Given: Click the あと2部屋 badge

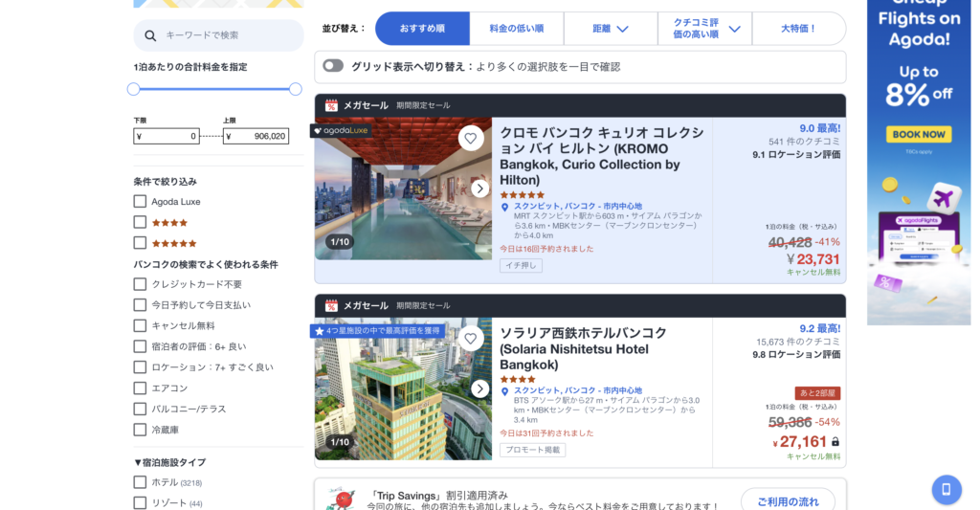Looking at the screenshot, I should pyautogui.click(x=817, y=393).
